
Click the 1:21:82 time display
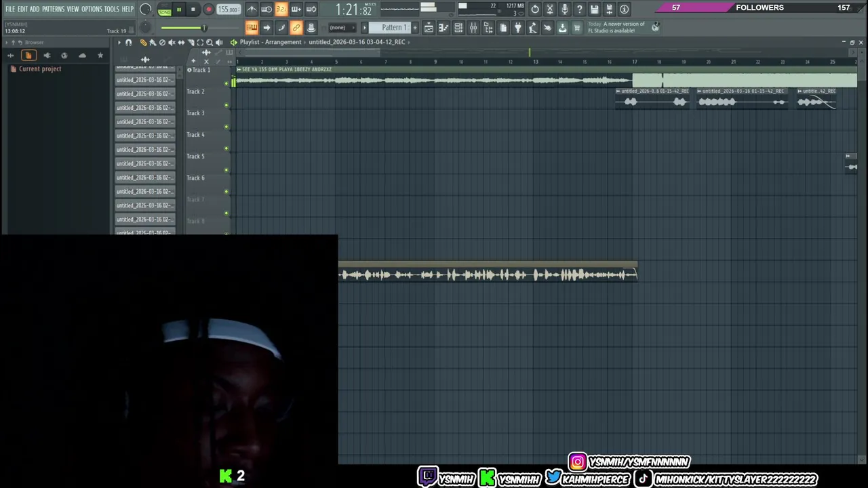pos(353,9)
